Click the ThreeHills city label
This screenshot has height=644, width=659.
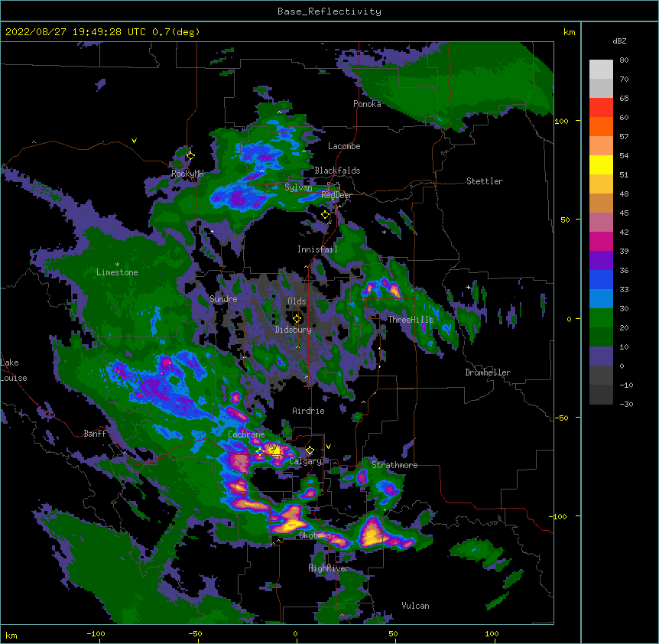pos(411,320)
